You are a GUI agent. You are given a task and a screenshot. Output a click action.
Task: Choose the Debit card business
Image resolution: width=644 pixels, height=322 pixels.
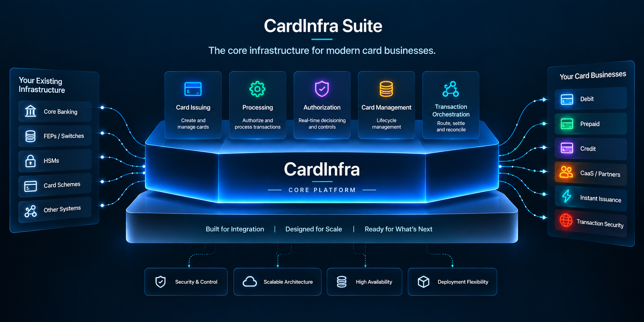click(x=591, y=98)
